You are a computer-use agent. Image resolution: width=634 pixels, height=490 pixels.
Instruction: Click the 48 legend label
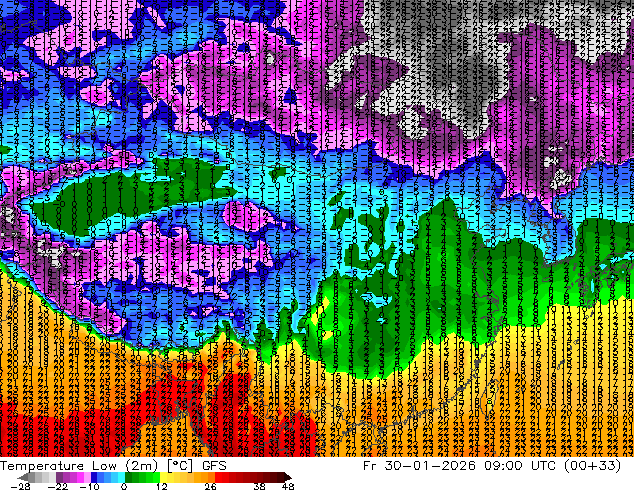[288, 486]
